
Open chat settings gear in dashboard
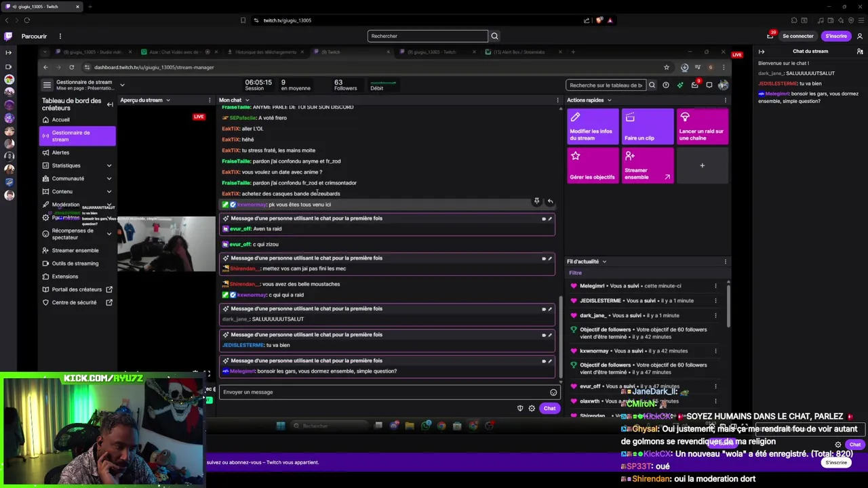(532, 409)
